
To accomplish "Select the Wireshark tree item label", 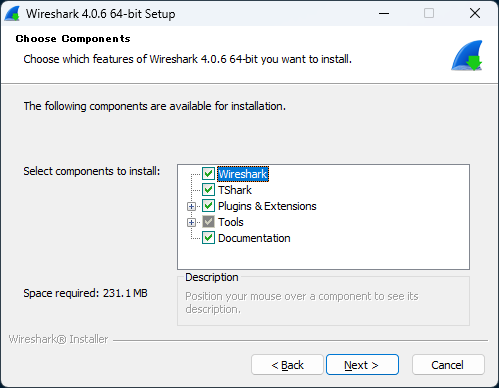I will coord(243,174).
